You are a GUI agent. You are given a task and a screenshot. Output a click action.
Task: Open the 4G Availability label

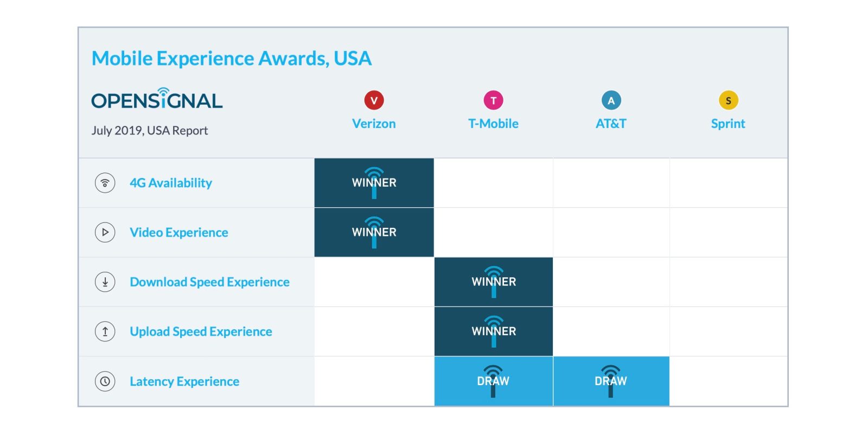171,183
